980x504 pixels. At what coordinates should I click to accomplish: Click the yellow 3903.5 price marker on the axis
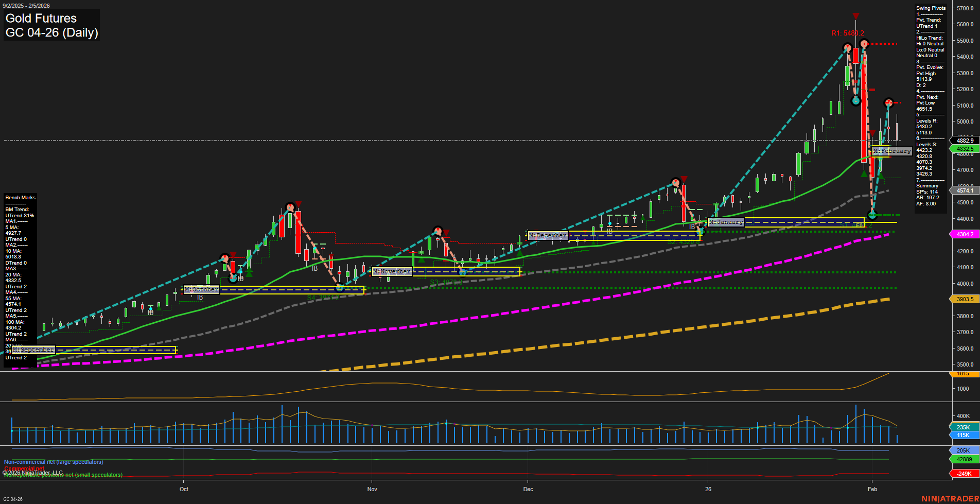(964, 299)
